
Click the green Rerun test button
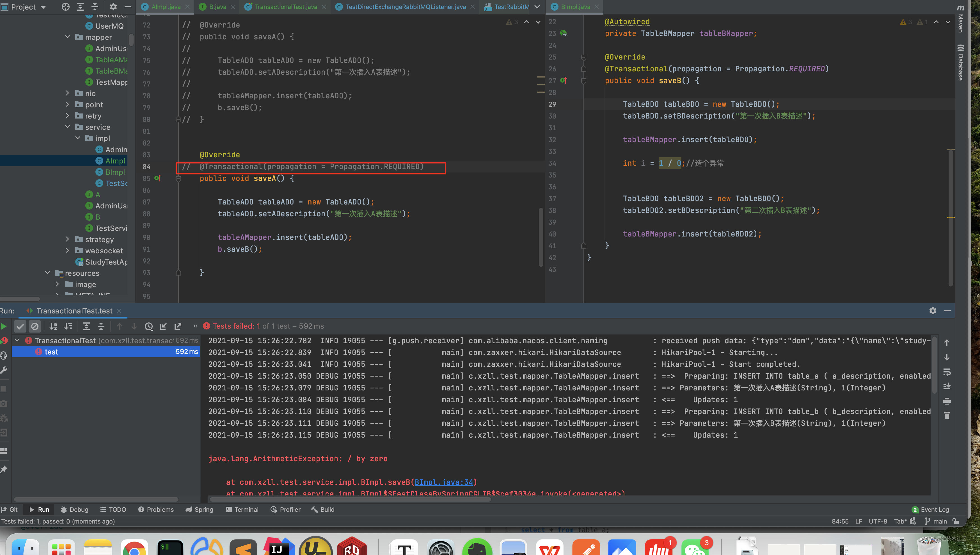[4, 326]
